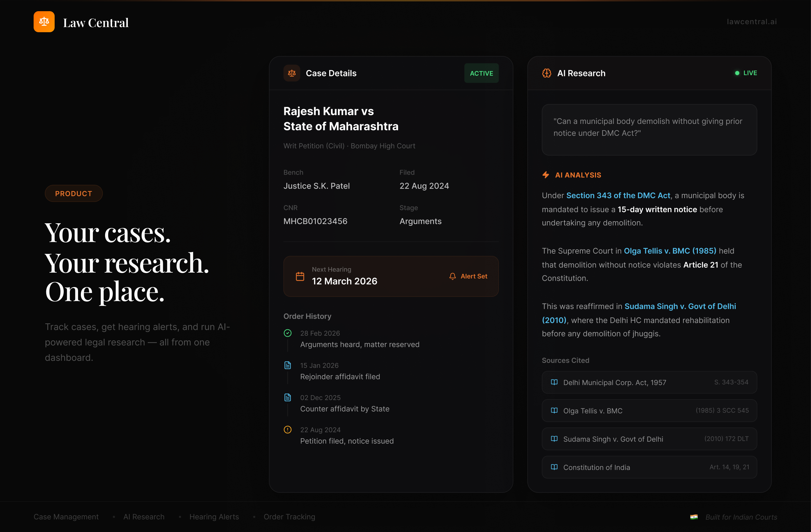
Task: Toggle the ACTIVE status badge
Action: pyautogui.click(x=481, y=73)
